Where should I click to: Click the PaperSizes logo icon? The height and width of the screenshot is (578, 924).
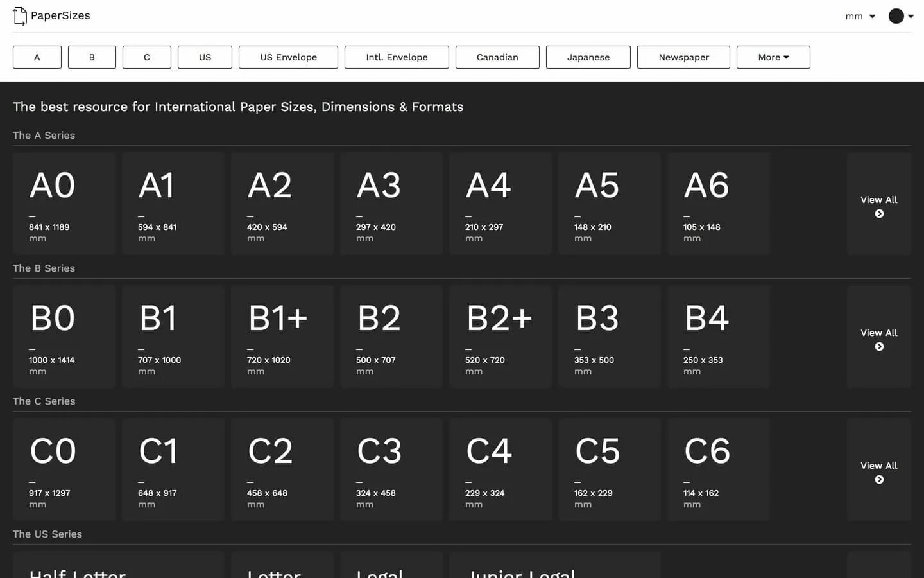click(x=20, y=16)
